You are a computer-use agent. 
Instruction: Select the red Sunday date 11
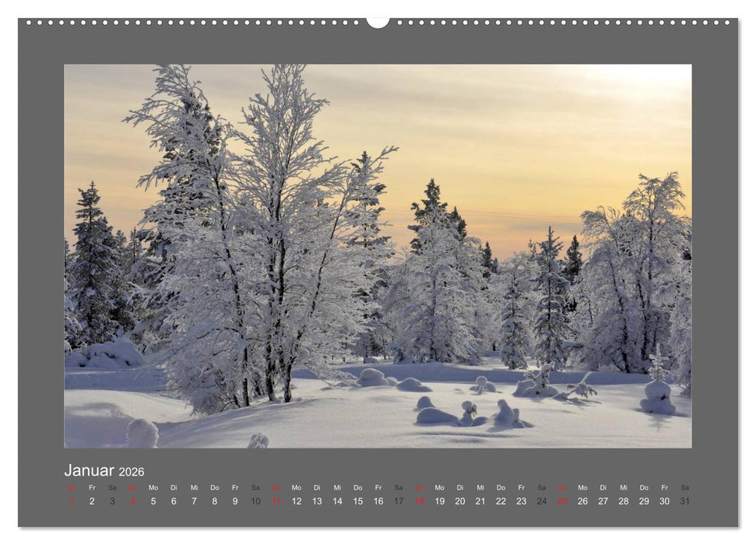click(x=276, y=501)
